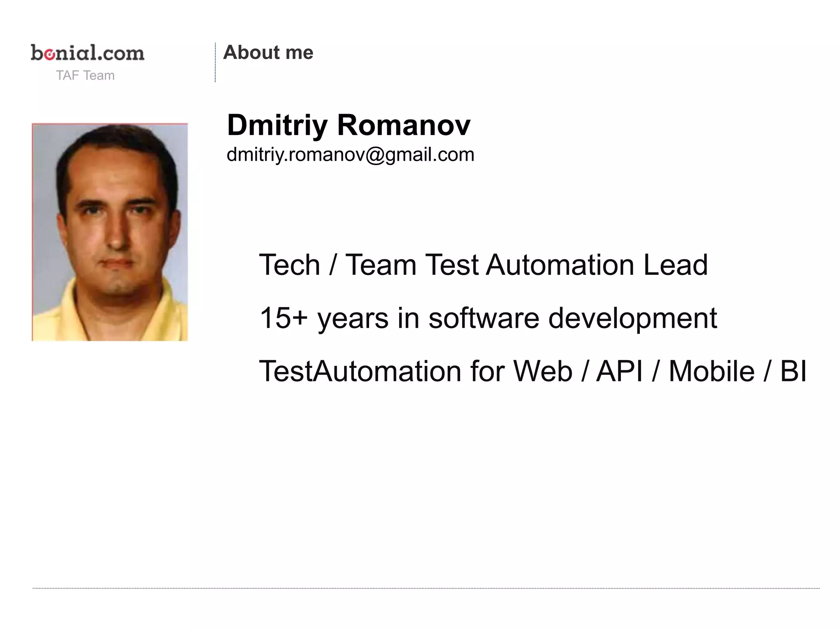Click 'Tech / Team Test Automation Lead' line

(x=483, y=265)
